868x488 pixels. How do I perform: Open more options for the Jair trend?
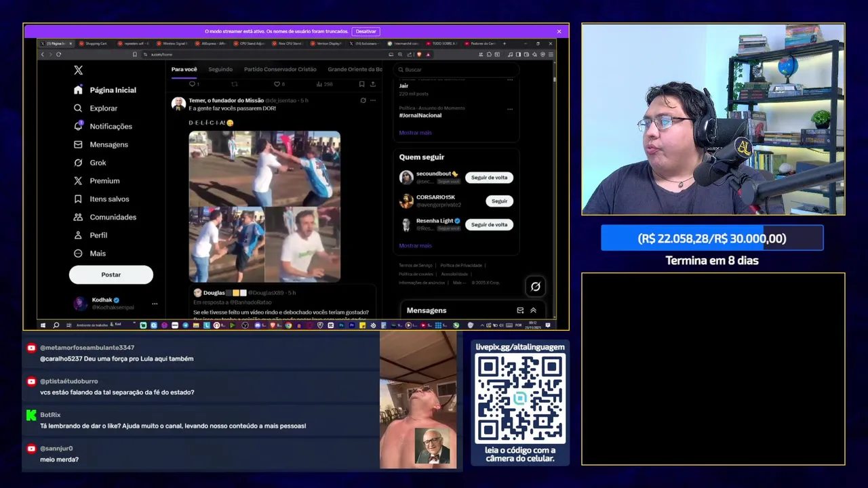[509, 80]
